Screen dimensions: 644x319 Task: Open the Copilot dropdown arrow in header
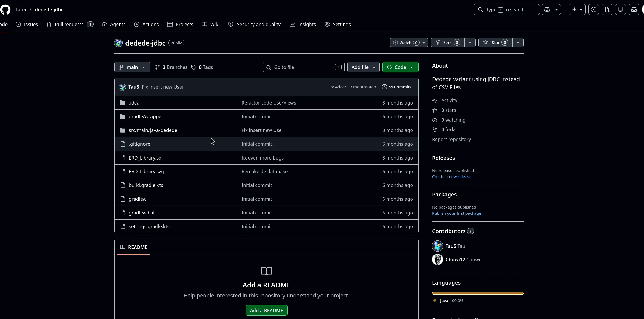pyautogui.click(x=556, y=9)
